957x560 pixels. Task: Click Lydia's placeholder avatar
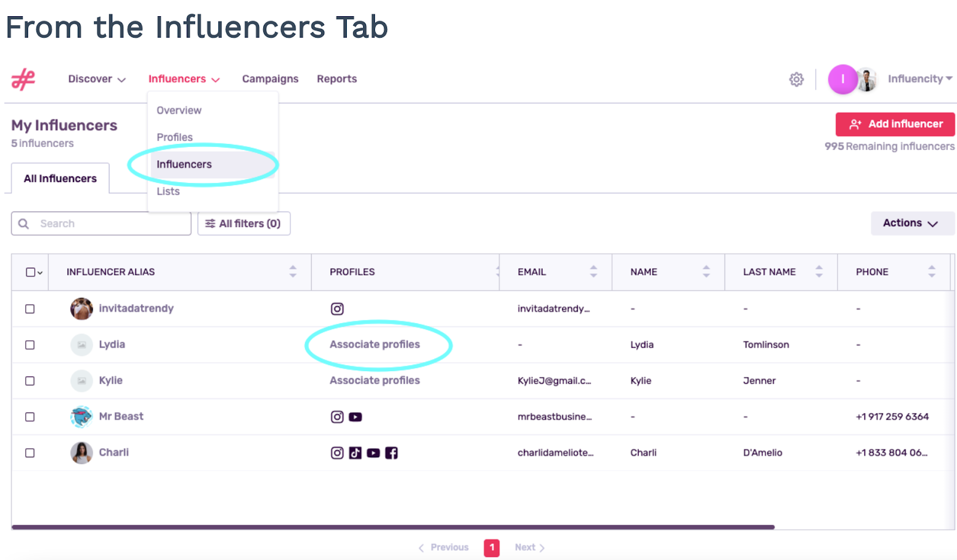click(81, 345)
